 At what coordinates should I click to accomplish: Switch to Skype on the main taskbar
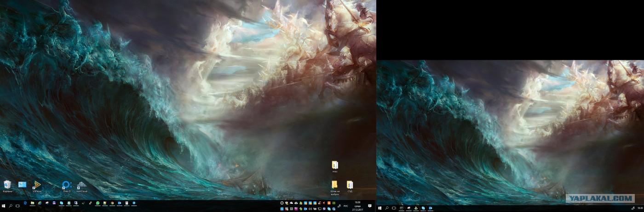[61, 203]
